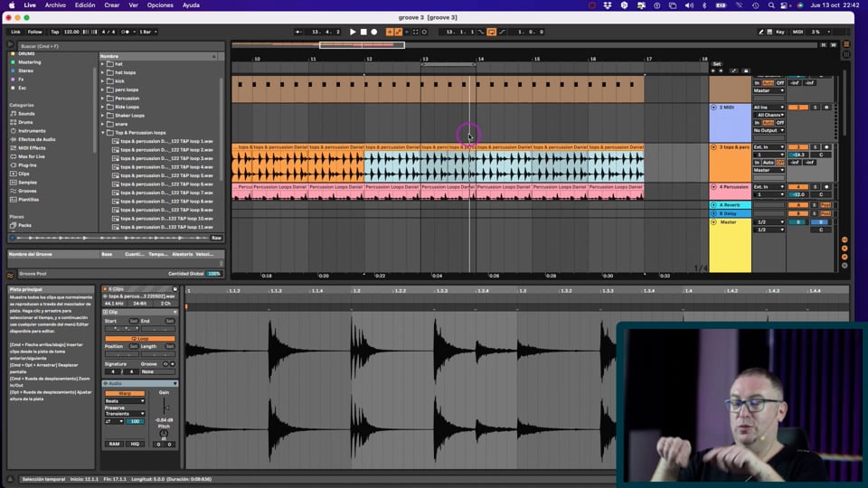Toggle clip Loop button
The width and height of the screenshot is (868, 488).
(139, 339)
